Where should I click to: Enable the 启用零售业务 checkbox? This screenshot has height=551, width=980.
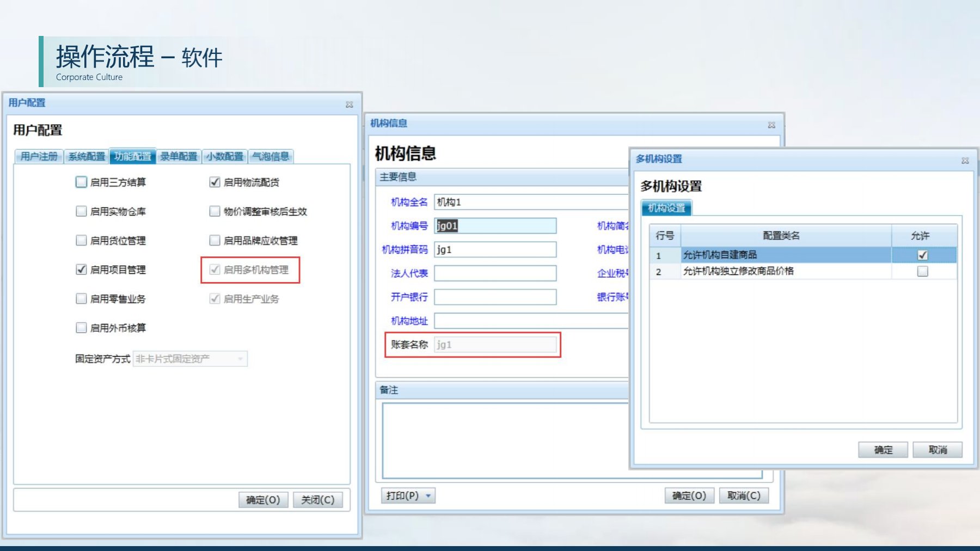[x=81, y=298]
